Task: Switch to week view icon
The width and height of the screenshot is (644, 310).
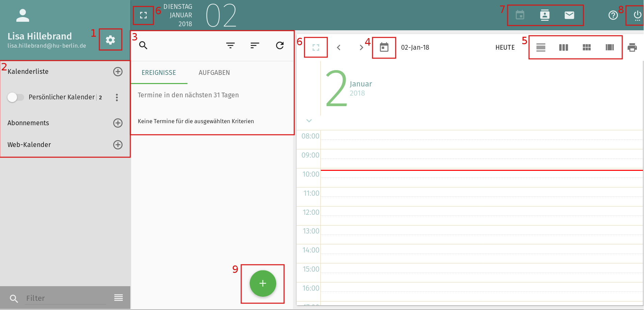Action: coord(564,47)
